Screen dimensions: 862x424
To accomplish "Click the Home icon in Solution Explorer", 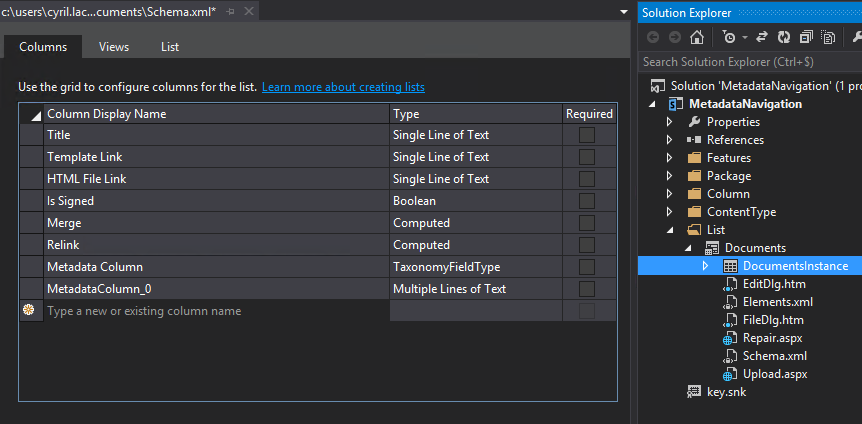I will (697, 37).
